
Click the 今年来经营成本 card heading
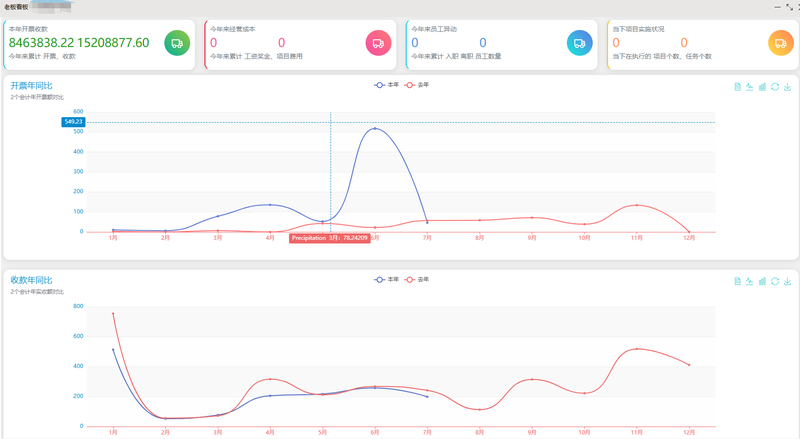pos(233,29)
